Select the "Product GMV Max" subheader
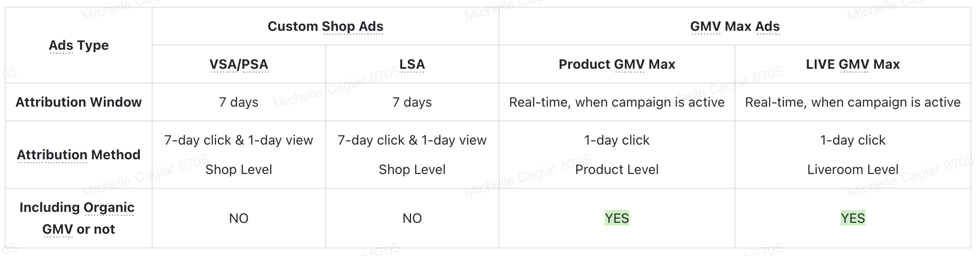The height and width of the screenshot is (256, 980). pos(617,64)
